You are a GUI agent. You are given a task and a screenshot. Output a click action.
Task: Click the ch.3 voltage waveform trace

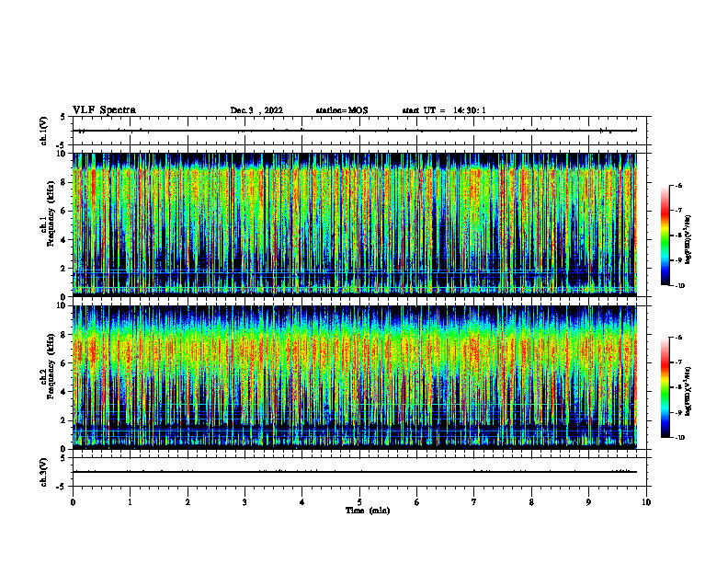(x=355, y=472)
